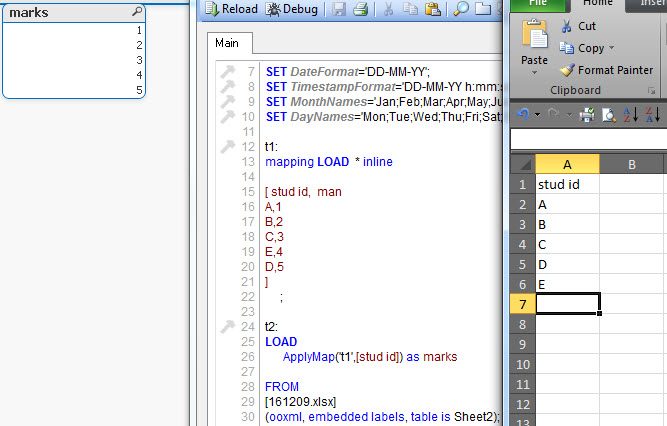
Task: Click Reload in script editor toolbar
Action: coord(231,9)
